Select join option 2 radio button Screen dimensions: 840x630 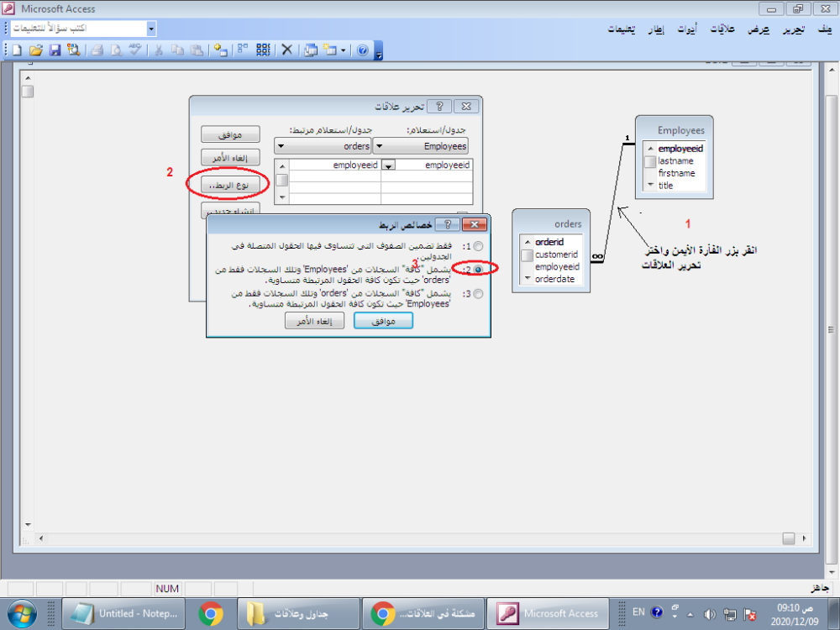[478, 270]
